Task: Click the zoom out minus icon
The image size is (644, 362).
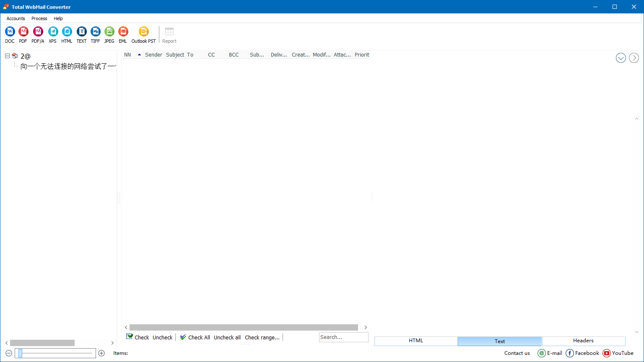Action: 9,353
